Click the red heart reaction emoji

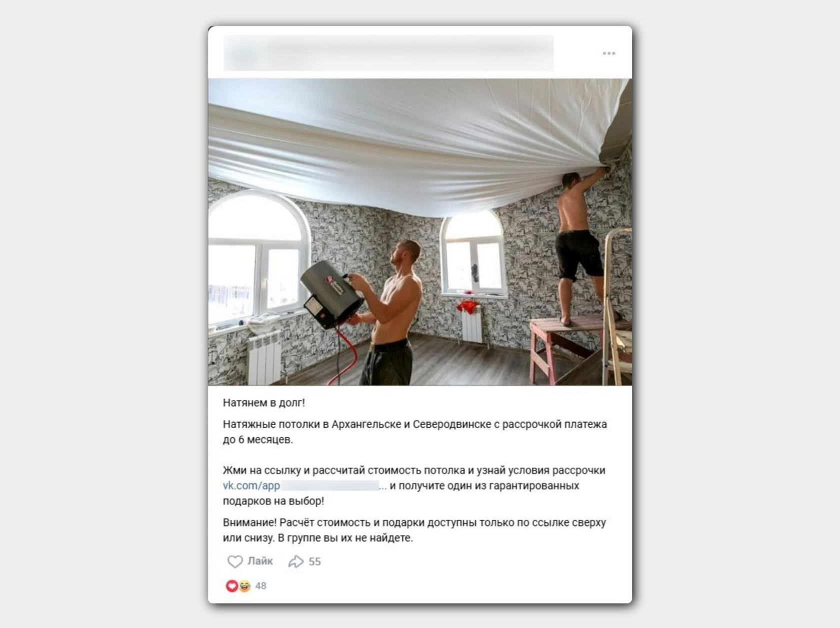tap(231, 586)
